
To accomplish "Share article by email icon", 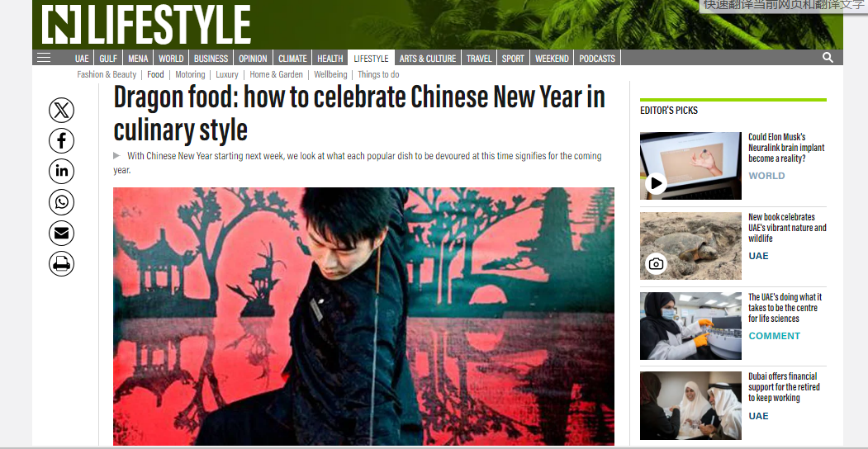I will click(61, 233).
